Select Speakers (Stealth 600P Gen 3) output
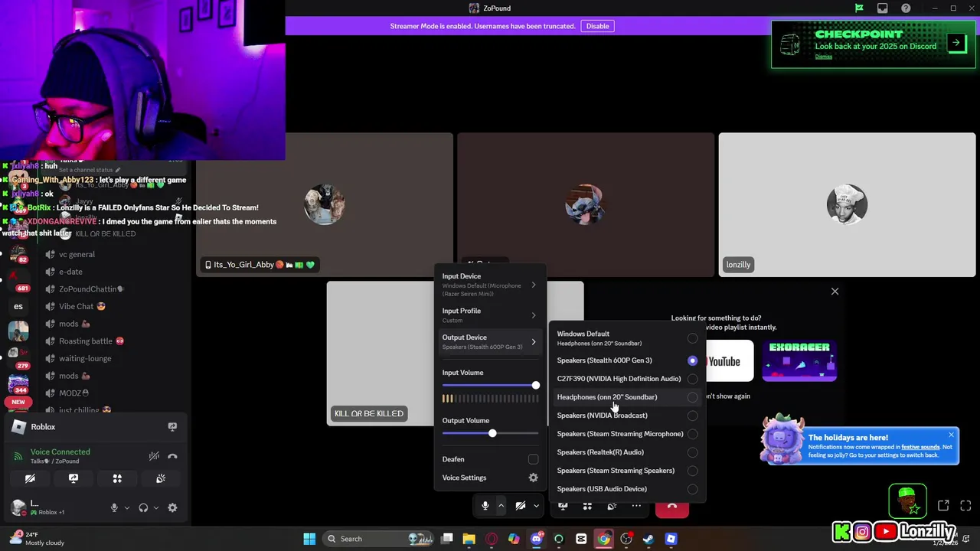This screenshot has width=980, height=551. click(x=627, y=360)
